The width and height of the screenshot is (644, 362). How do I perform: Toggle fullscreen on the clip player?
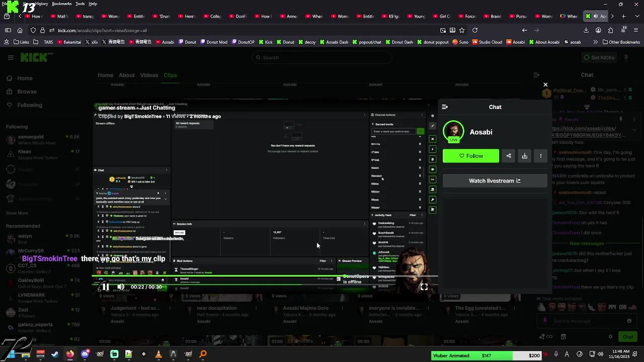tap(424, 287)
